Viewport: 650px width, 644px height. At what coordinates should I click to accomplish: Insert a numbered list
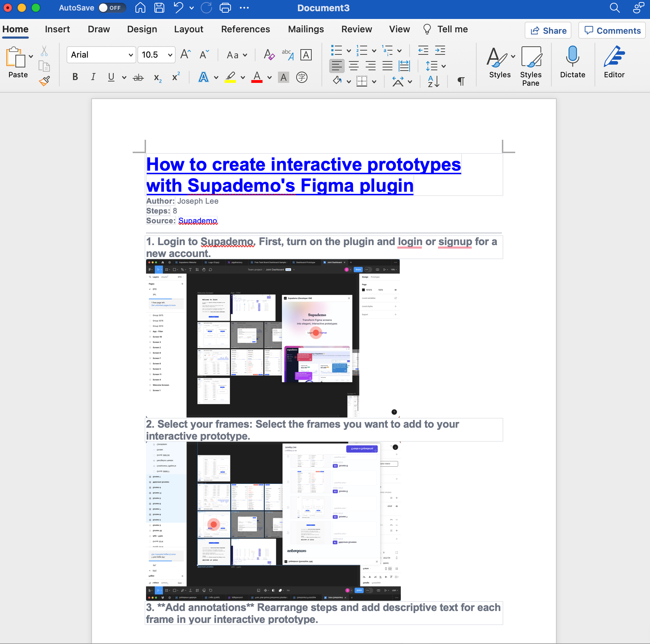point(362,51)
